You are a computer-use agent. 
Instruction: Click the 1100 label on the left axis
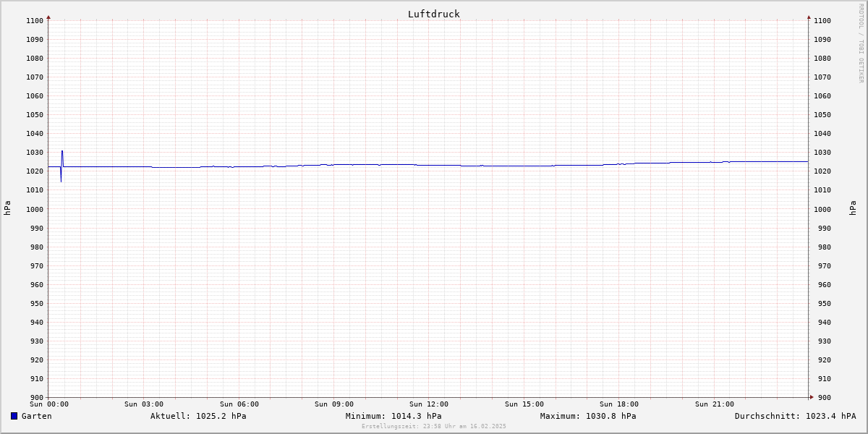(x=35, y=20)
